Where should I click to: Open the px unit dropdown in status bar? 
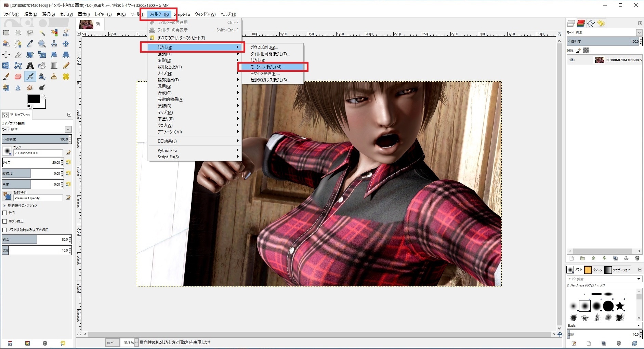coord(112,343)
